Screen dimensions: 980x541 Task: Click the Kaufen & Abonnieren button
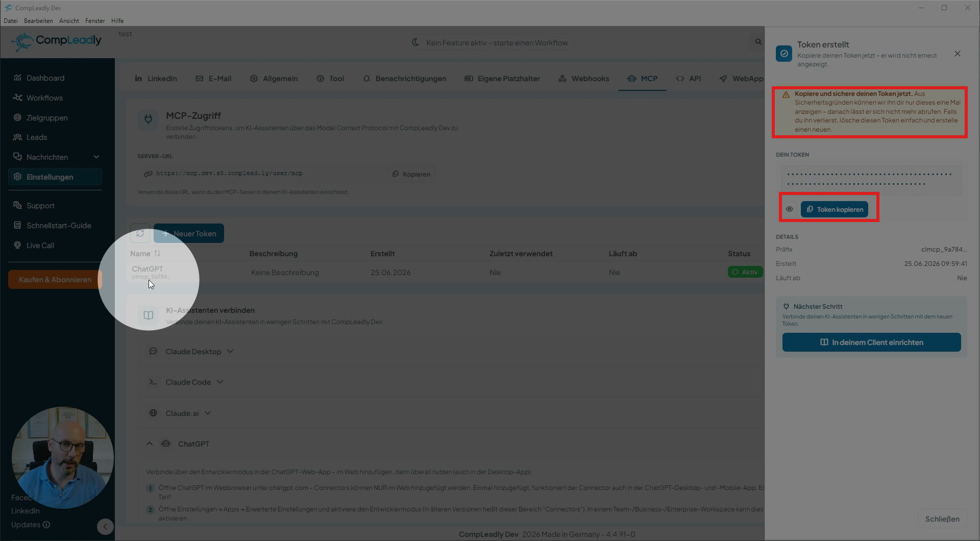tap(55, 280)
